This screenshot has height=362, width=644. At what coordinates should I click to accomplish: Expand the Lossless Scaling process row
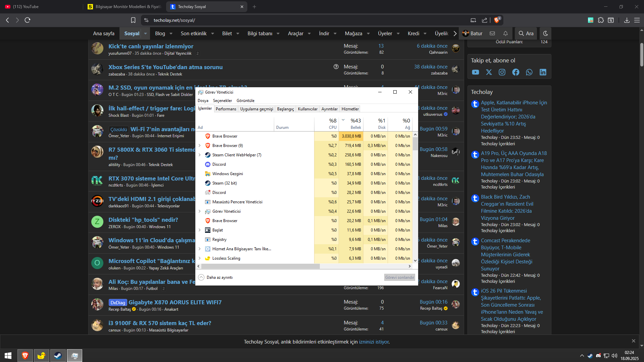200,258
